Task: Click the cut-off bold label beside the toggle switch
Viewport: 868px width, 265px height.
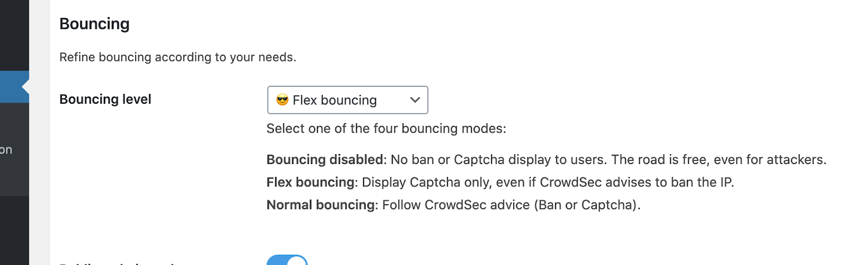Action: point(117,263)
